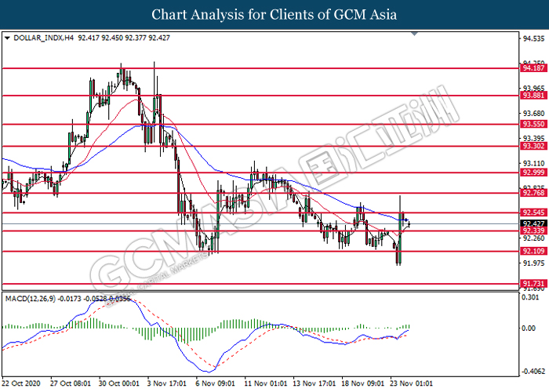Click the 3 Nov 17:01 time label
This screenshot has height=392, width=549.
(x=166, y=383)
